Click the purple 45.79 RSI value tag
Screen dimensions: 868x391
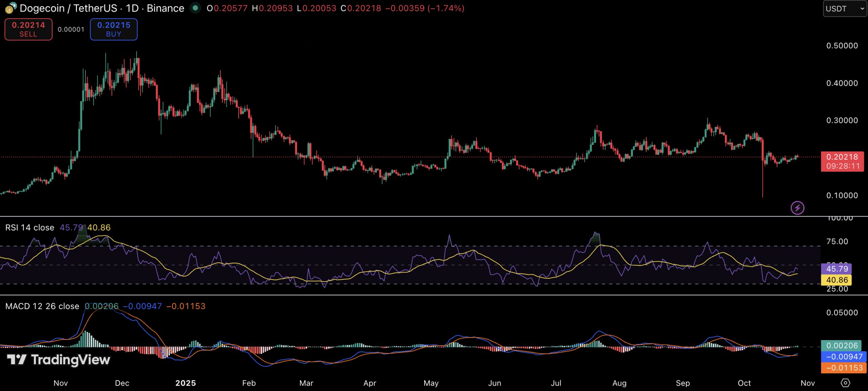point(836,269)
